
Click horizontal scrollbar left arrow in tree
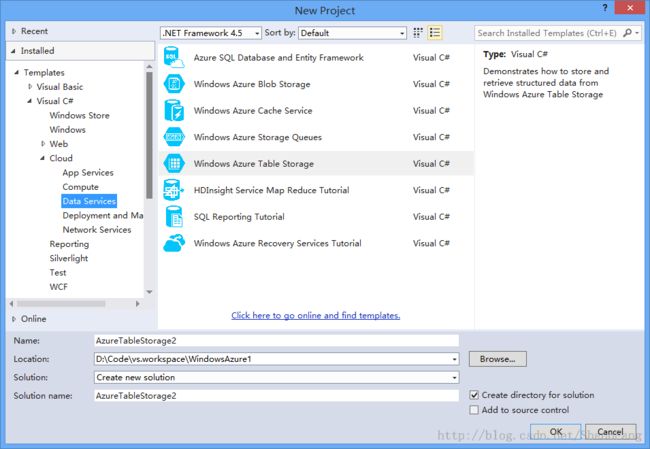click(11, 304)
